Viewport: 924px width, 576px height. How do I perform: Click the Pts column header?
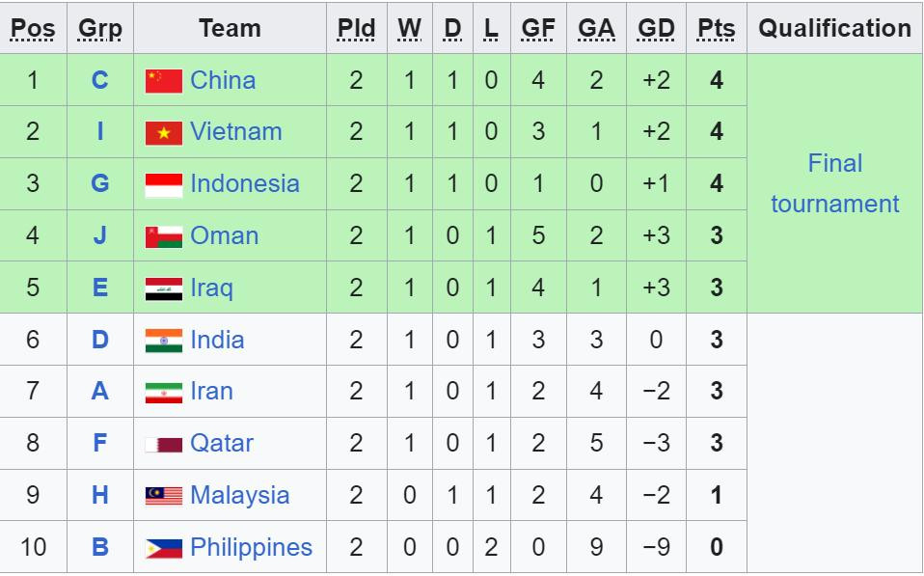point(716,29)
